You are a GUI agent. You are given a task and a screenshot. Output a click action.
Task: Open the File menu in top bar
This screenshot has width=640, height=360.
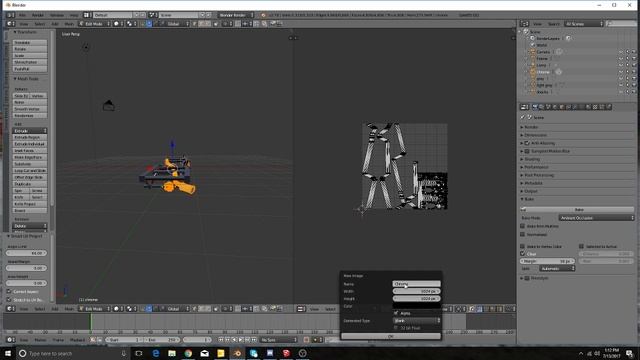pyautogui.click(x=22, y=15)
